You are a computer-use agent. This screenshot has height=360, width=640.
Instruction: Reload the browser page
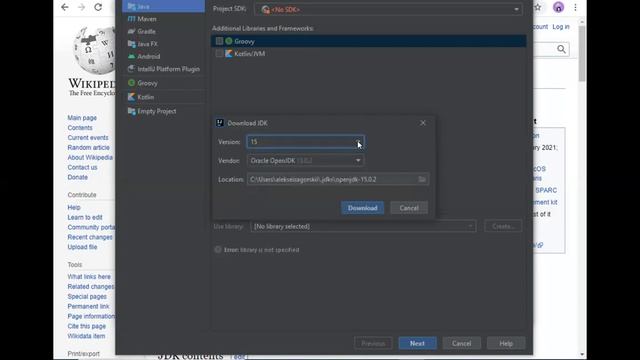click(98, 7)
